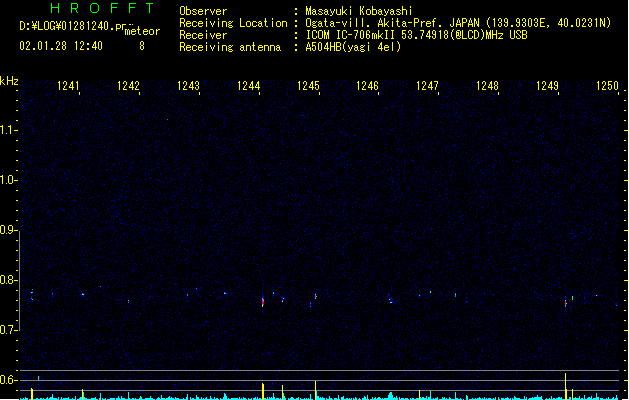Select observer name Masayuki Kobayashi
Image resolution: width=629 pixels, height=400 pixels.
pos(359,11)
